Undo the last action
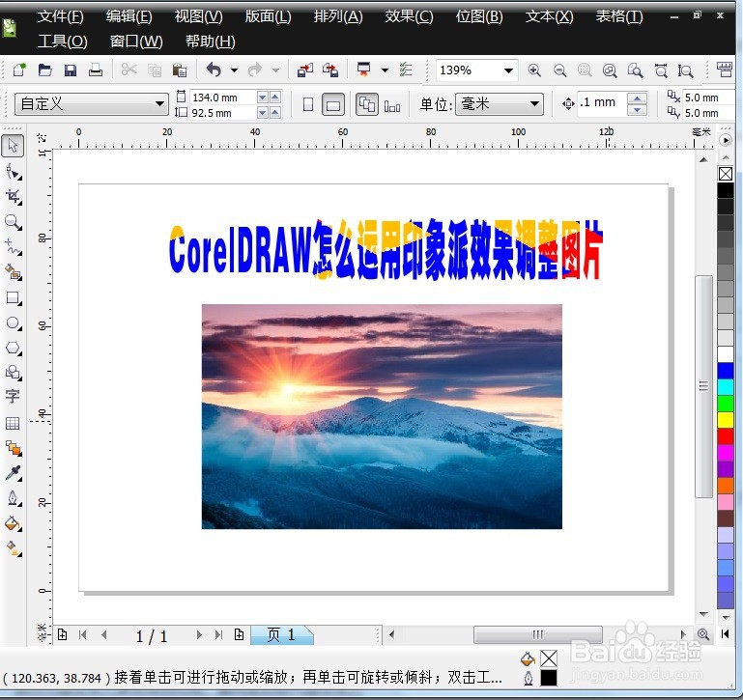Viewport: 743px width, 700px height. [214, 70]
